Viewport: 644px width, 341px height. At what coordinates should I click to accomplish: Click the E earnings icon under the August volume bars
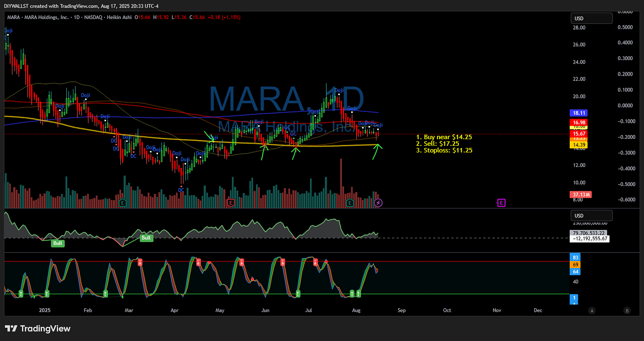point(349,203)
